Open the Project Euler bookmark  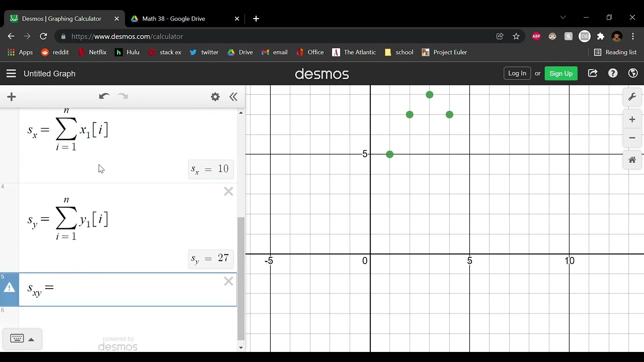point(445,52)
